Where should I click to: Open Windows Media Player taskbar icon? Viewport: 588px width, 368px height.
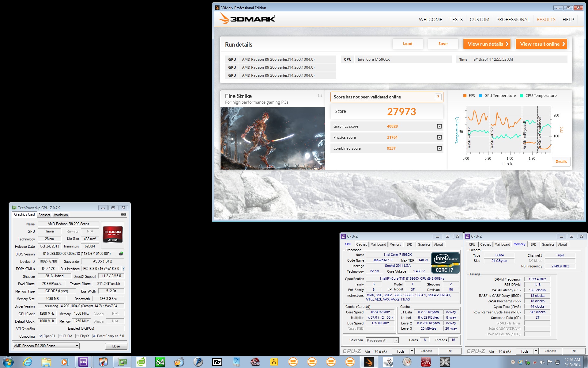[x=64, y=362]
